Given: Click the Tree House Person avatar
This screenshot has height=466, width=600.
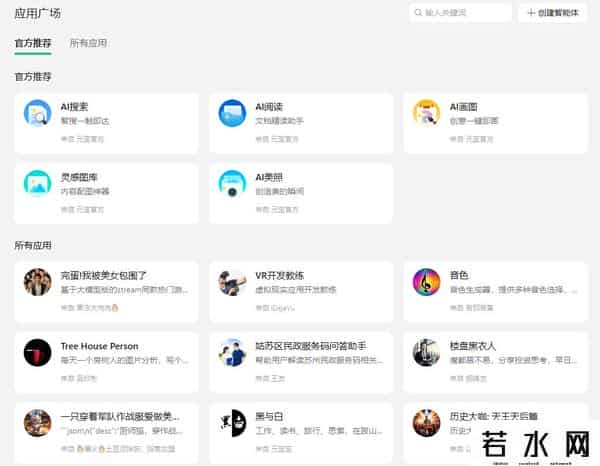Looking at the screenshot, I should (x=38, y=353).
